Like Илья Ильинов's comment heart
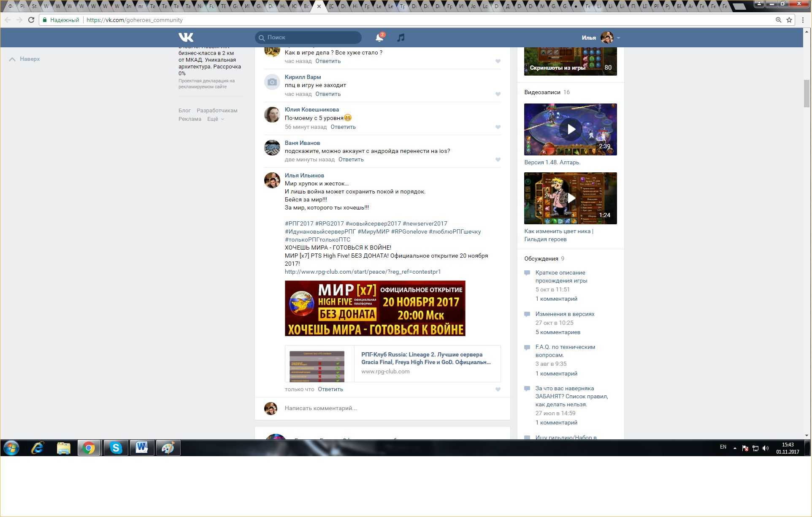Screen dimensions: 812x517 tap(498, 389)
